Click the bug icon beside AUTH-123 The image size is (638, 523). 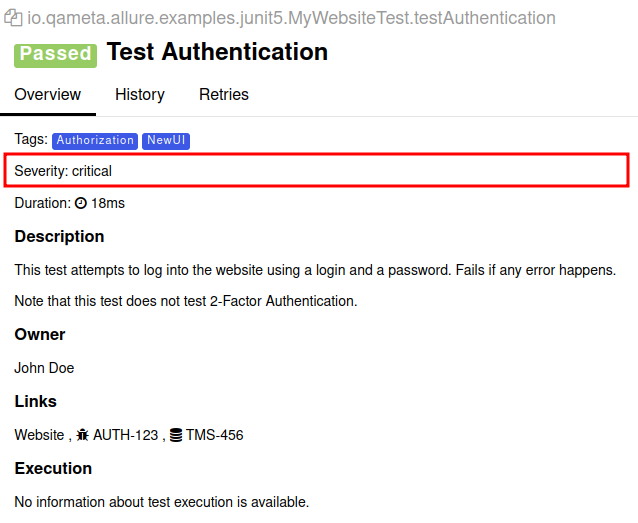click(x=82, y=435)
